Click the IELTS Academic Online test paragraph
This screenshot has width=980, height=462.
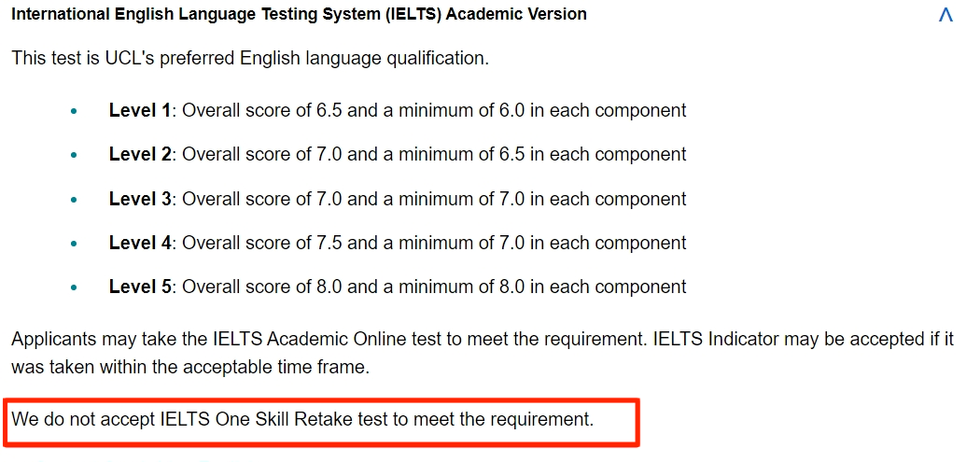[483, 353]
